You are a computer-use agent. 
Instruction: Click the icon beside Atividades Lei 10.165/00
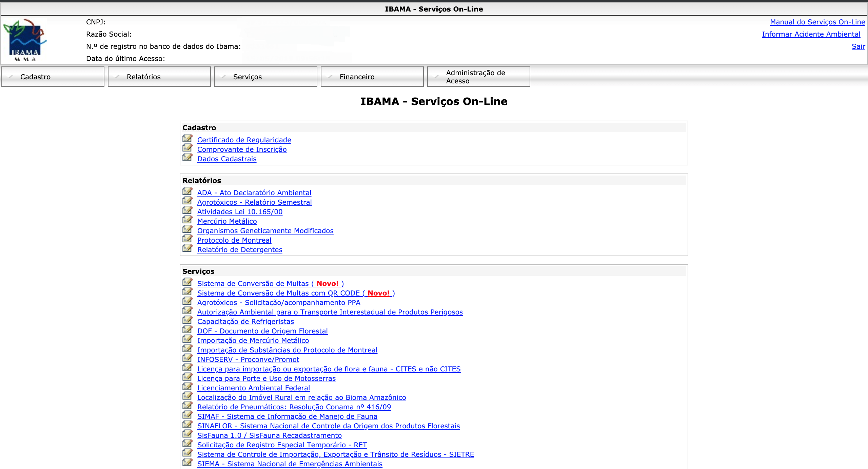[x=188, y=210]
